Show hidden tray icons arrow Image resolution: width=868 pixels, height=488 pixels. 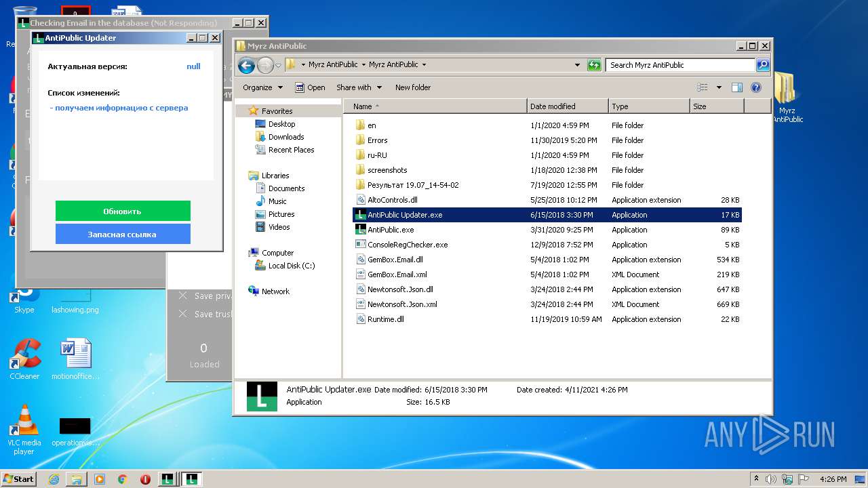pyautogui.click(x=757, y=479)
